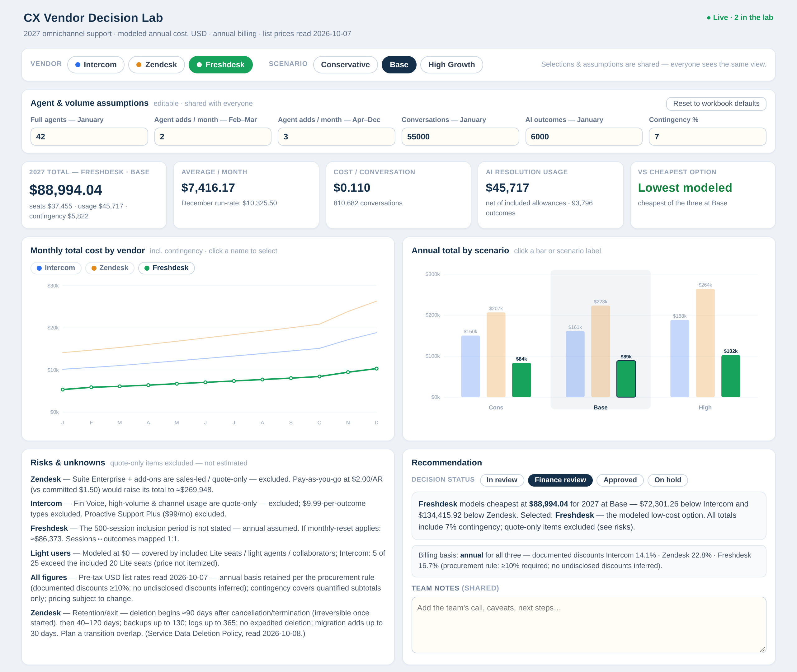The height and width of the screenshot is (672, 797).
Task: Click the $150k Intercom Cons bar
Action: [x=470, y=366]
